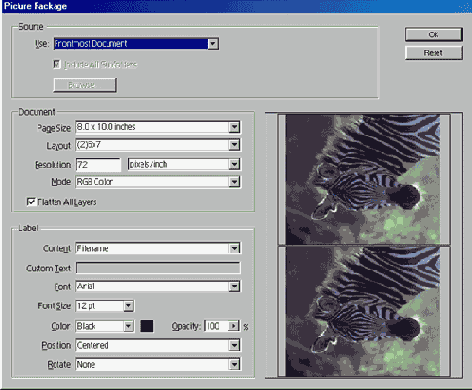Image resolution: width=472 pixels, height=390 pixels.
Task: Click the OK button
Action: coord(433,34)
